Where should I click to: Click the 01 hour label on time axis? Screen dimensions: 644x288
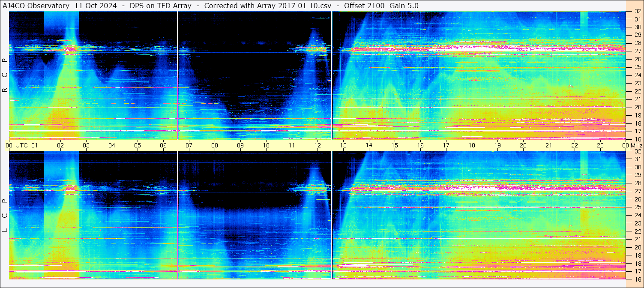pyautogui.click(x=35, y=145)
